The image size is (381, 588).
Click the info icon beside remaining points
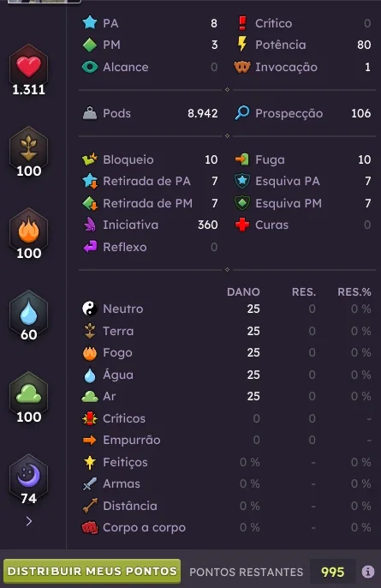coord(368,572)
